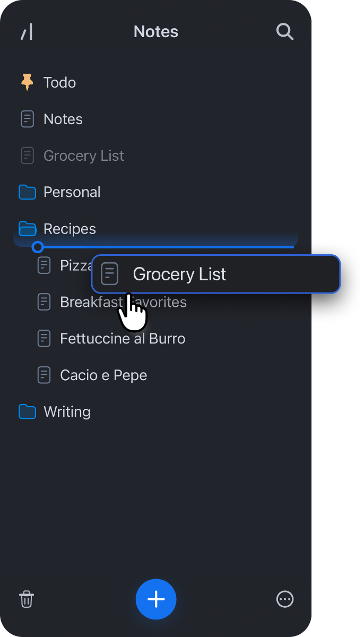Collapse the Recipes folder via its folder icon

[x=27, y=229]
